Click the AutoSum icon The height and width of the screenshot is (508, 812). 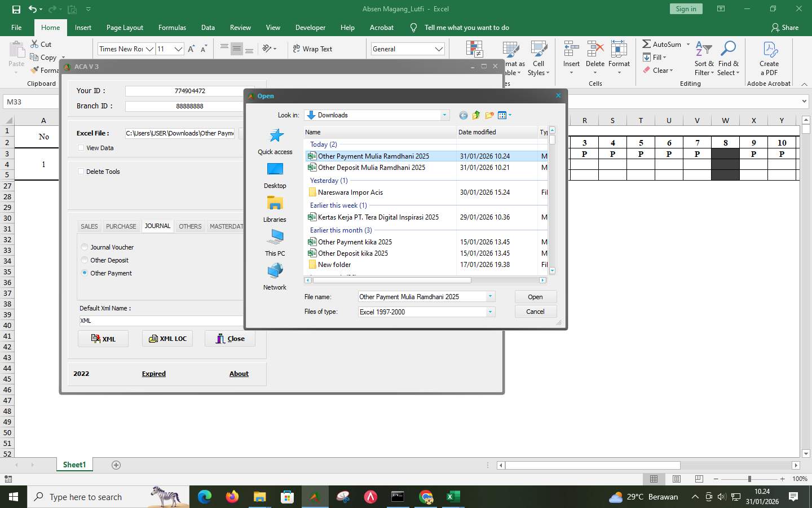point(646,44)
